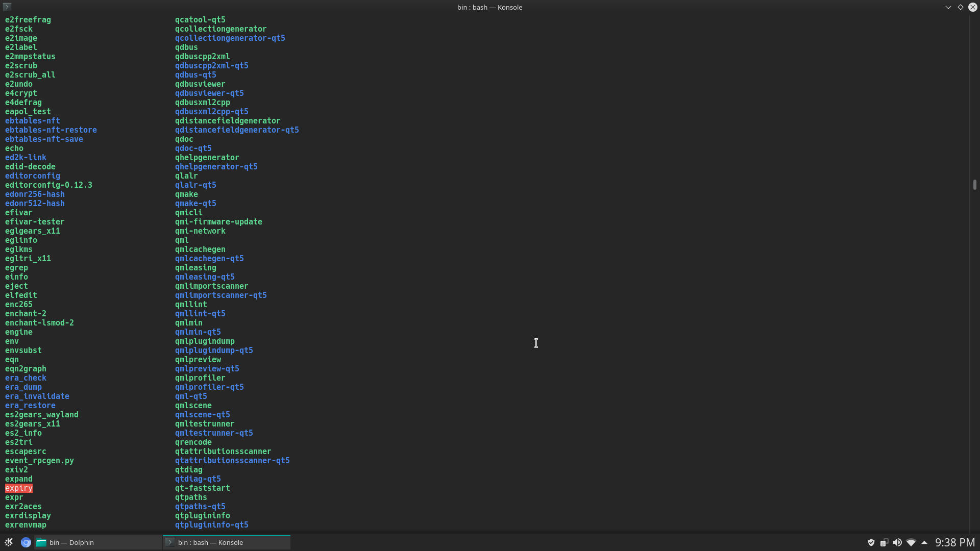Click the qdbuscpp2xml entry

tap(203, 57)
